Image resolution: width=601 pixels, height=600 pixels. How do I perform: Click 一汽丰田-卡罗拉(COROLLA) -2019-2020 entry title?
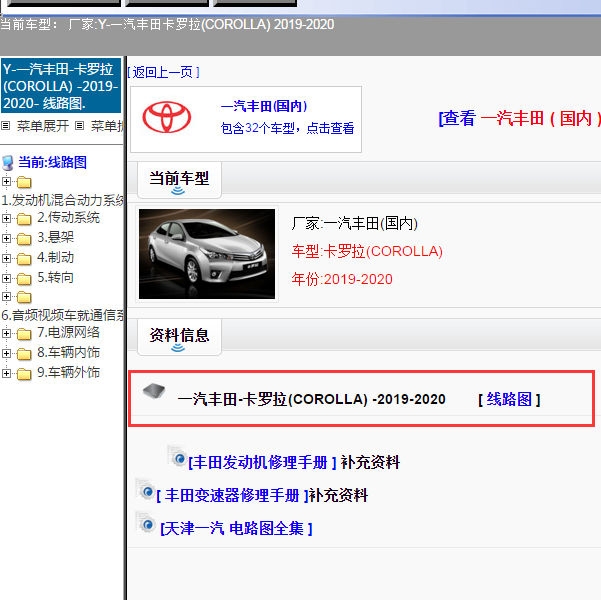tap(311, 399)
